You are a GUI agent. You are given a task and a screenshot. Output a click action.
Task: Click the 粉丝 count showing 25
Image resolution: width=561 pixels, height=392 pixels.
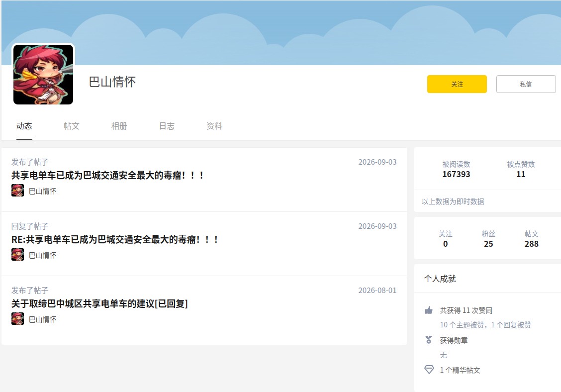(x=488, y=244)
